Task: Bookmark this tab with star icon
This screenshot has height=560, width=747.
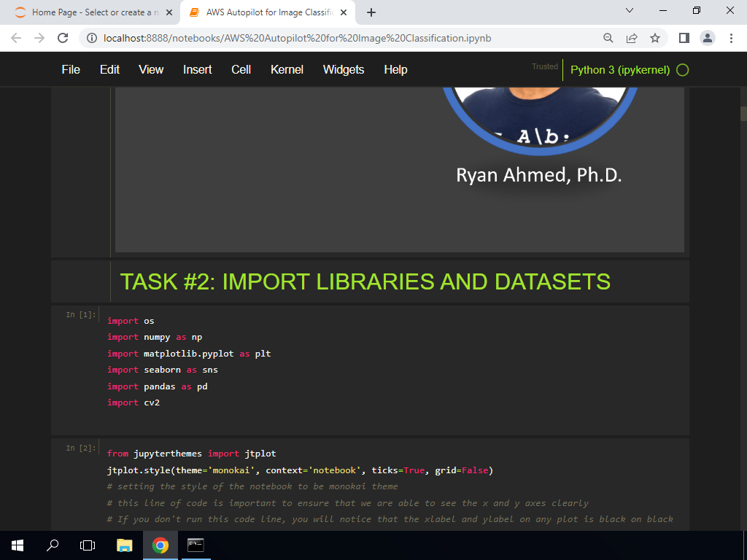Action: [655, 38]
